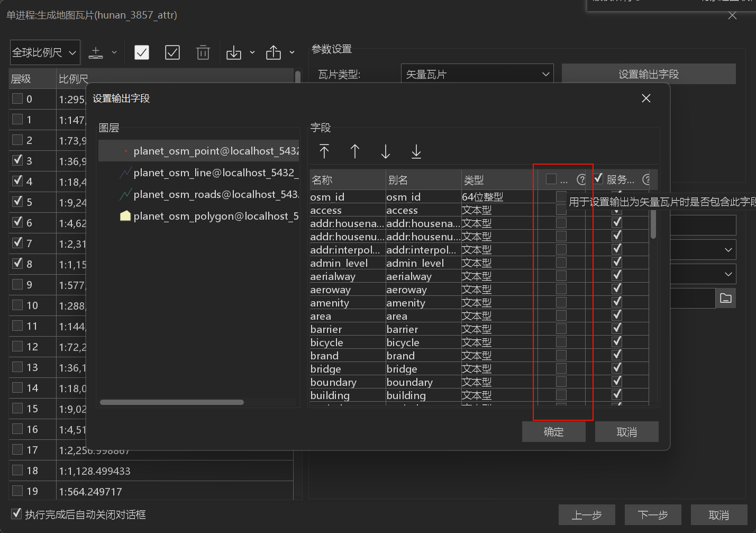Open the folder browse button
This screenshot has height=533, width=756.
pos(726,299)
